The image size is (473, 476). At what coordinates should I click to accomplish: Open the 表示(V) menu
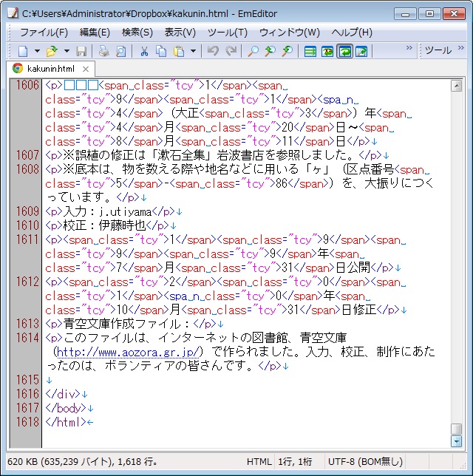coord(180,33)
